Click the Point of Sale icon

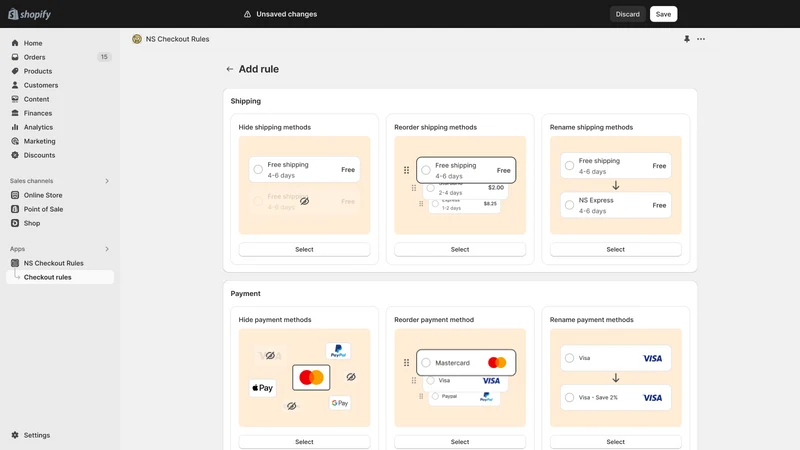coord(15,209)
